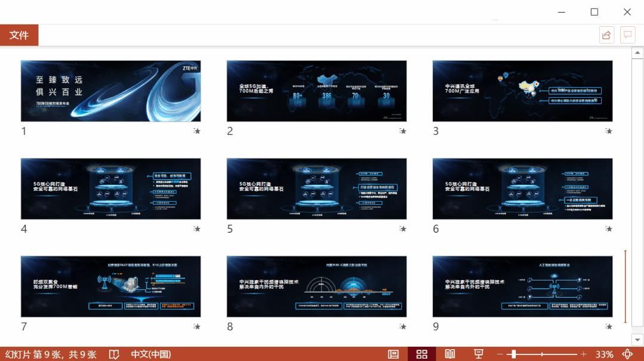This screenshot has width=644, height=361.
Task: Click slide number 1 label
Action: point(24,131)
